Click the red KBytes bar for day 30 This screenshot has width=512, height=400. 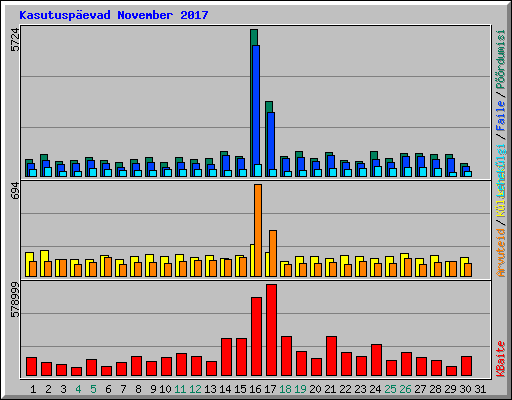pos(466,366)
